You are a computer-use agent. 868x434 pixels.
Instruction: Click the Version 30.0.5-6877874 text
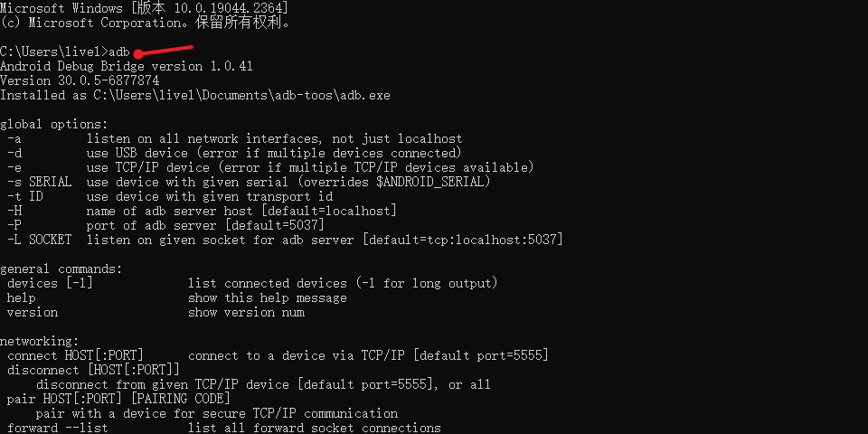click(80, 80)
